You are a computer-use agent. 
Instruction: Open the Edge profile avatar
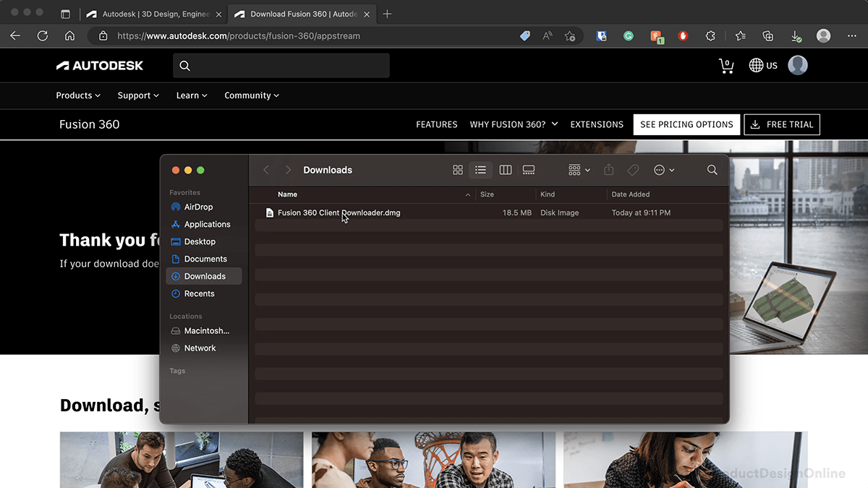click(823, 35)
